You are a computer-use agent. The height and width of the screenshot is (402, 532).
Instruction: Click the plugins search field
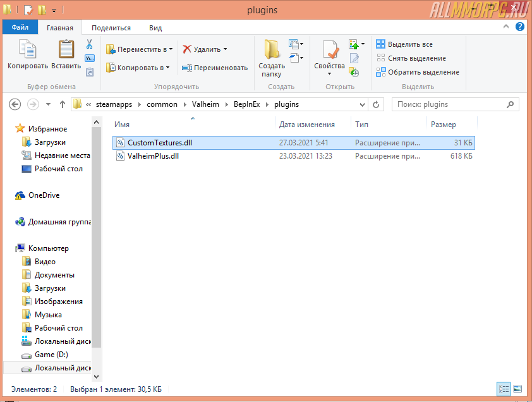click(456, 104)
